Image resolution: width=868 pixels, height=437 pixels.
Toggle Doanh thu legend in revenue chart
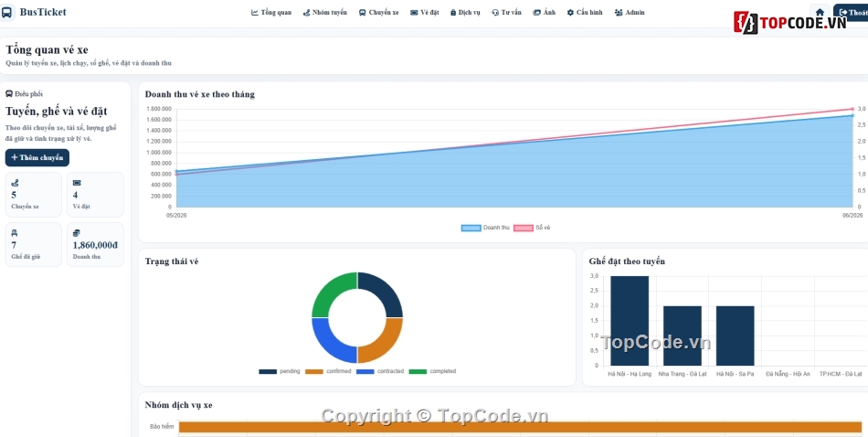(485, 228)
